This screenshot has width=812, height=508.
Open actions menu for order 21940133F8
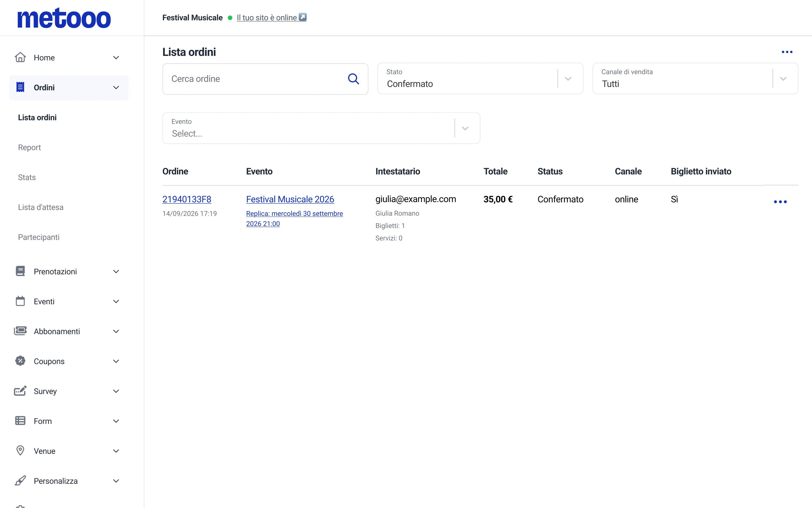pos(780,202)
